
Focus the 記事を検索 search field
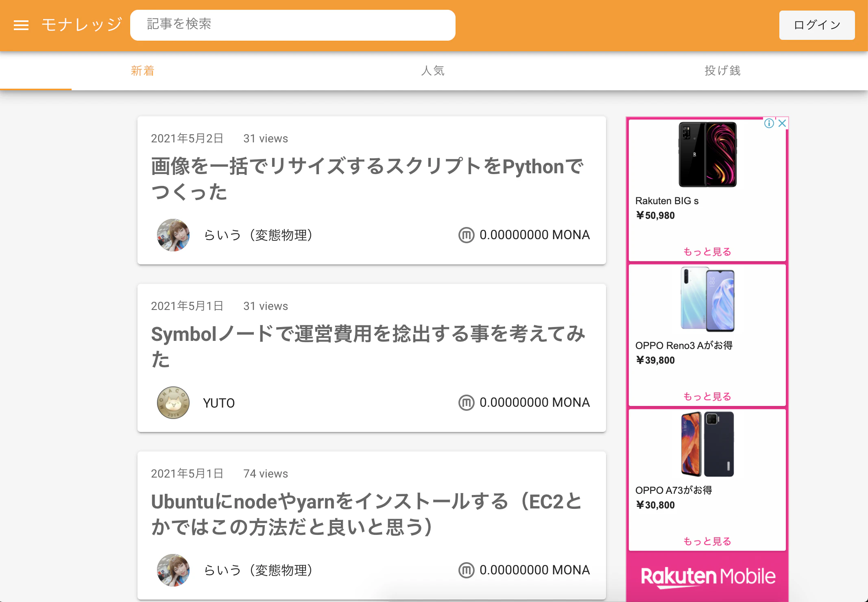292,25
